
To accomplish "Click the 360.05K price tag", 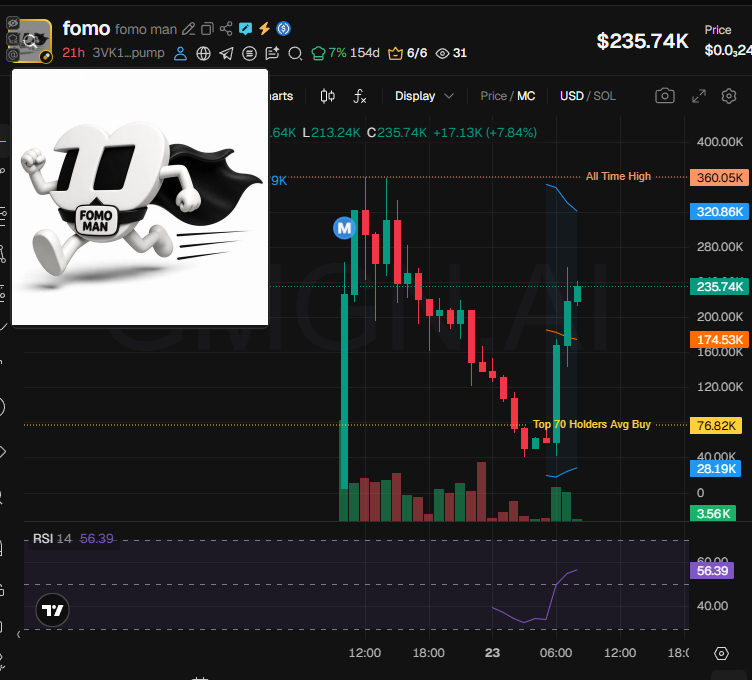I will (719, 177).
